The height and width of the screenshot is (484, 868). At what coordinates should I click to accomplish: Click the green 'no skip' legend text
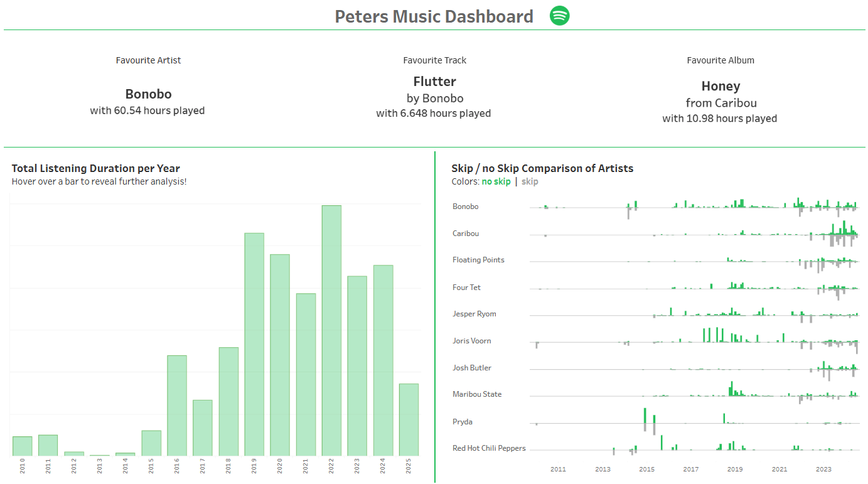[496, 181]
